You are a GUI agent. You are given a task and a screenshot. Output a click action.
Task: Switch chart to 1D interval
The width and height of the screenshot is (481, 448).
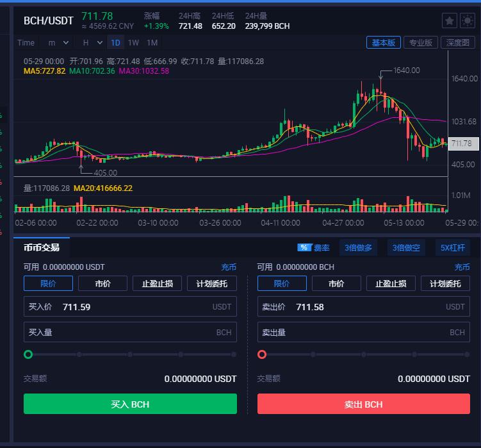click(x=115, y=43)
